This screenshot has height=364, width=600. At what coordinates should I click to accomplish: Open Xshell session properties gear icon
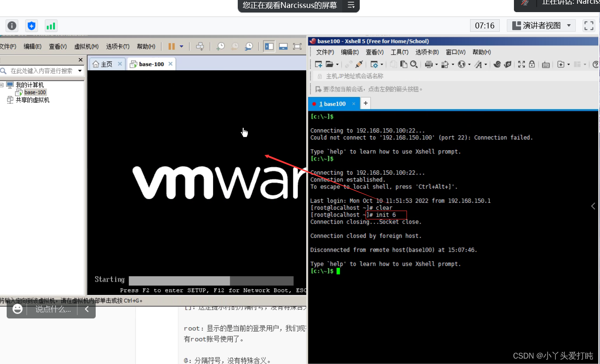click(374, 64)
